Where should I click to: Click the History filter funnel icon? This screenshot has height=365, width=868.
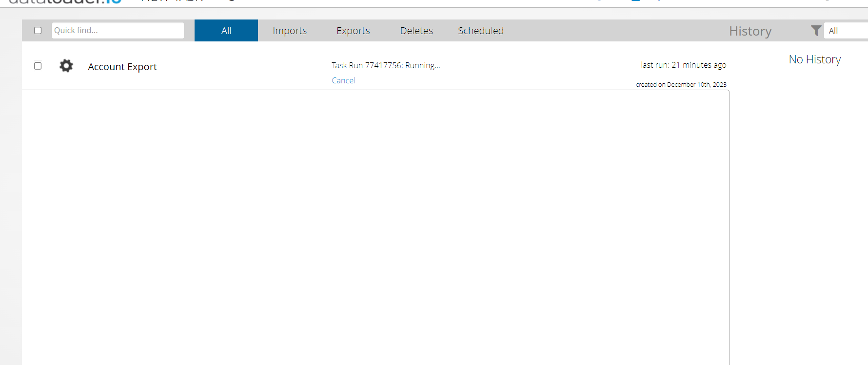pos(815,31)
